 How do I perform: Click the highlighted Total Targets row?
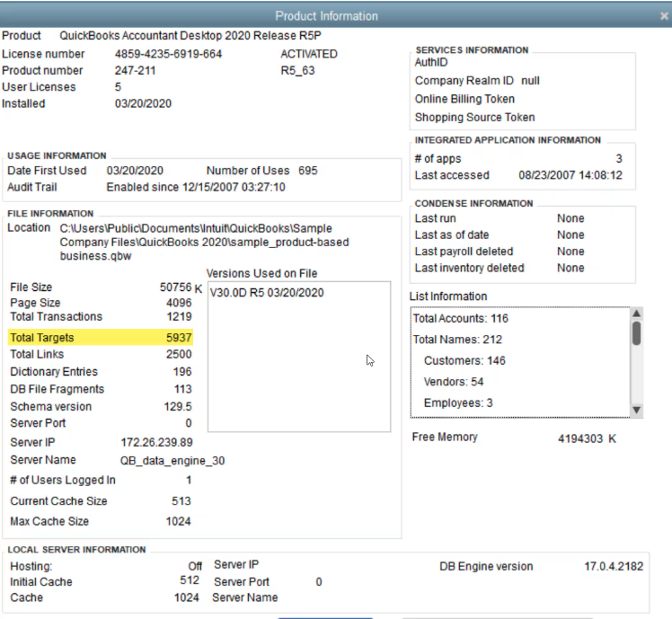[101, 338]
